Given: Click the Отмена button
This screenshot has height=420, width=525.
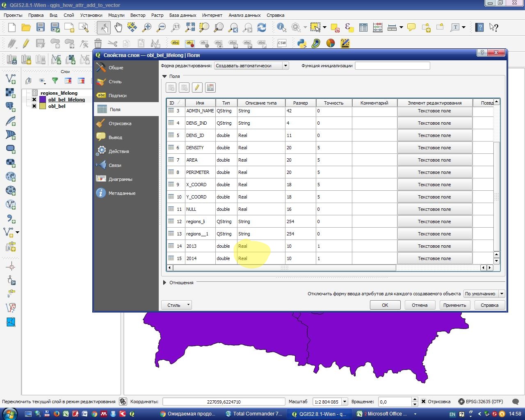Looking at the screenshot, I should pyautogui.click(x=420, y=305).
